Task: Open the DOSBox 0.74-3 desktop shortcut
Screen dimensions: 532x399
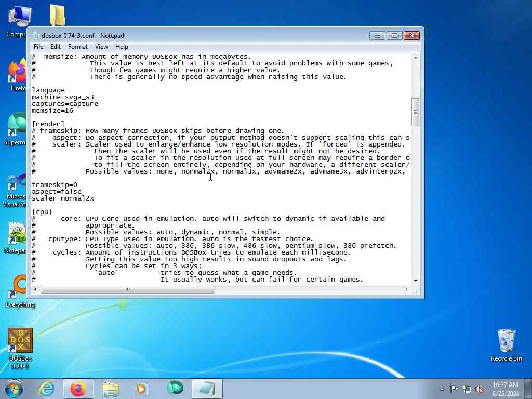Action: pyautogui.click(x=20, y=349)
